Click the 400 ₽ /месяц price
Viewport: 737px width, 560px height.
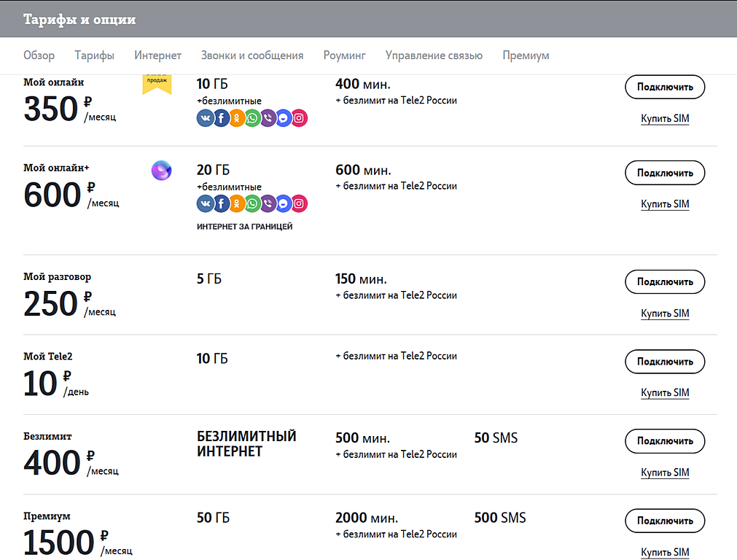tap(71, 463)
